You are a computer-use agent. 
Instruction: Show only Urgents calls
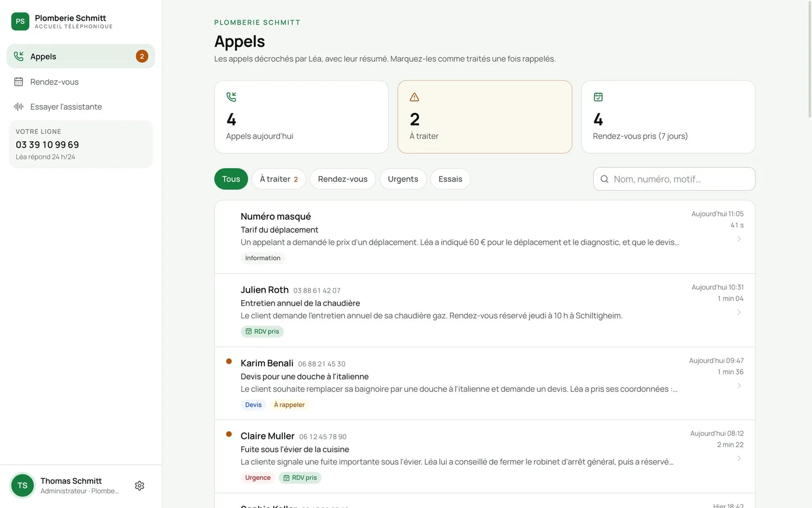click(403, 179)
